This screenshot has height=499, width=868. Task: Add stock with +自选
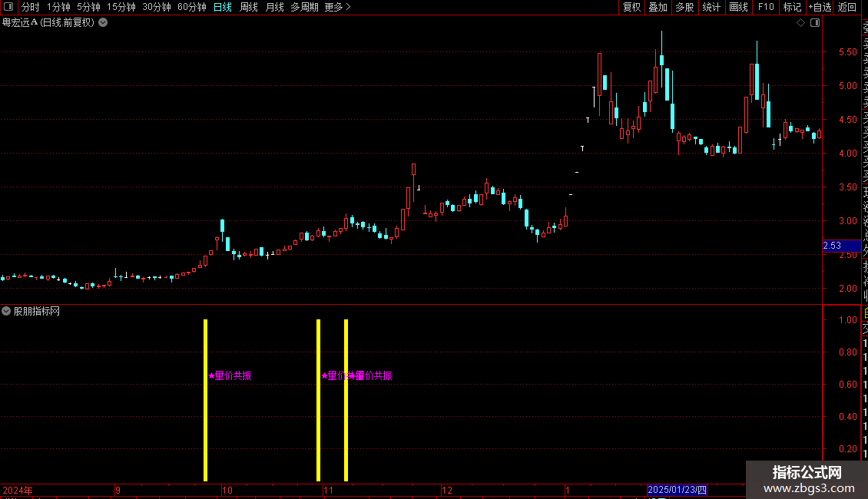click(820, 7)
